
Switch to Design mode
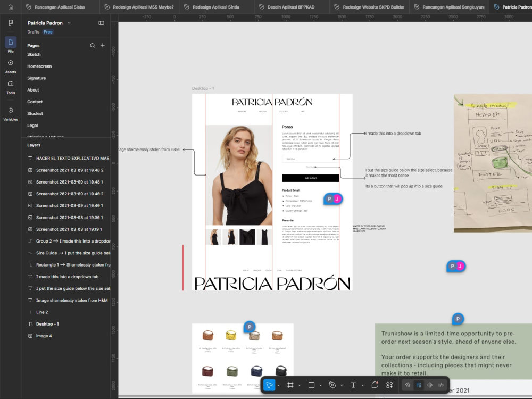(x=419, y=385)
